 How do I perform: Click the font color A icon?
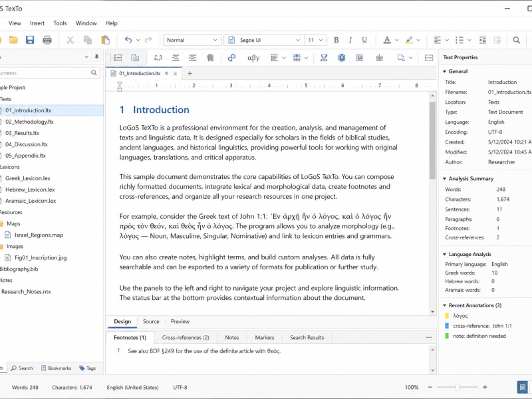(387, 40)
